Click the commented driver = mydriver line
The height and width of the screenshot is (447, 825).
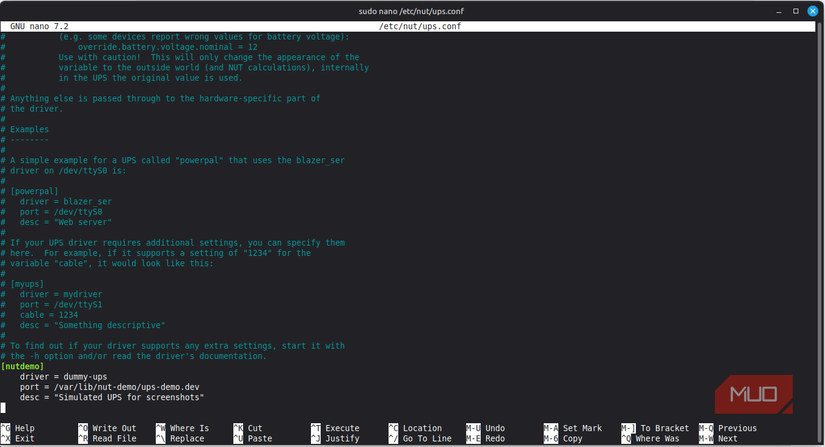[52, 294]
